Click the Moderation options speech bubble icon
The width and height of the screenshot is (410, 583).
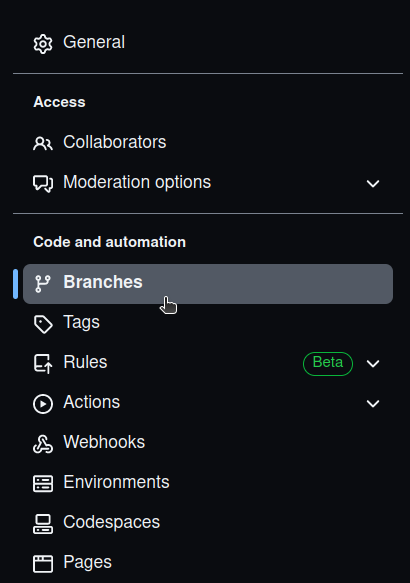(x=43, y=183)
